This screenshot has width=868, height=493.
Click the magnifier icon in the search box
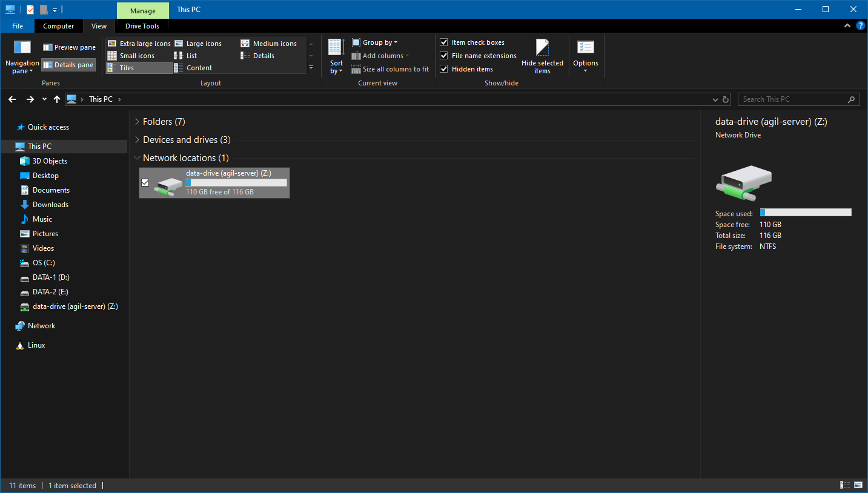click(x=851, y=99)
